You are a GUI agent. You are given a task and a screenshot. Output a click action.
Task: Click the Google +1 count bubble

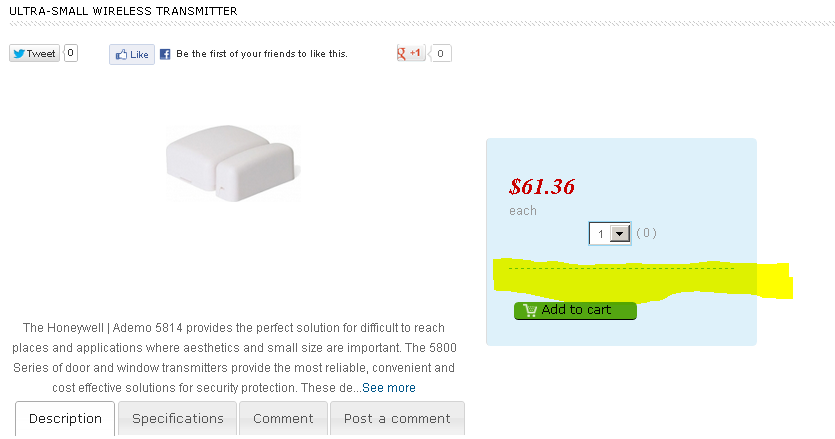pos(442,54)
